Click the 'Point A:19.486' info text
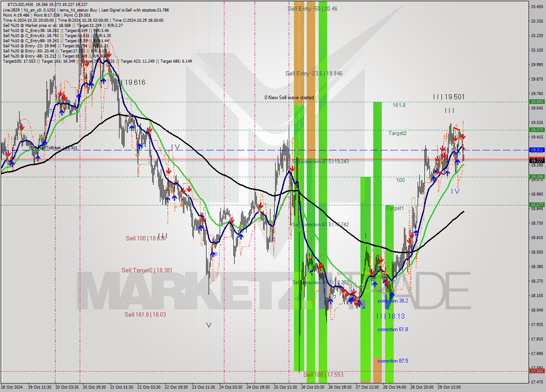Screen dimensions: 546x392 17,15
